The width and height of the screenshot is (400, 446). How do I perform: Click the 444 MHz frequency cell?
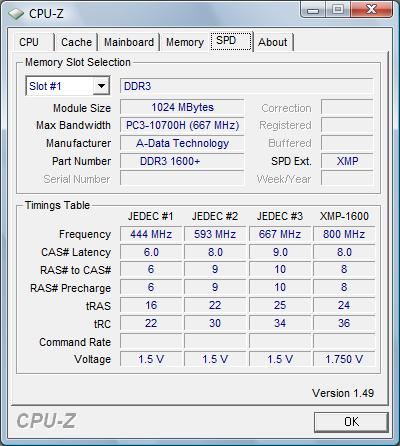click(x=151, y=234)
